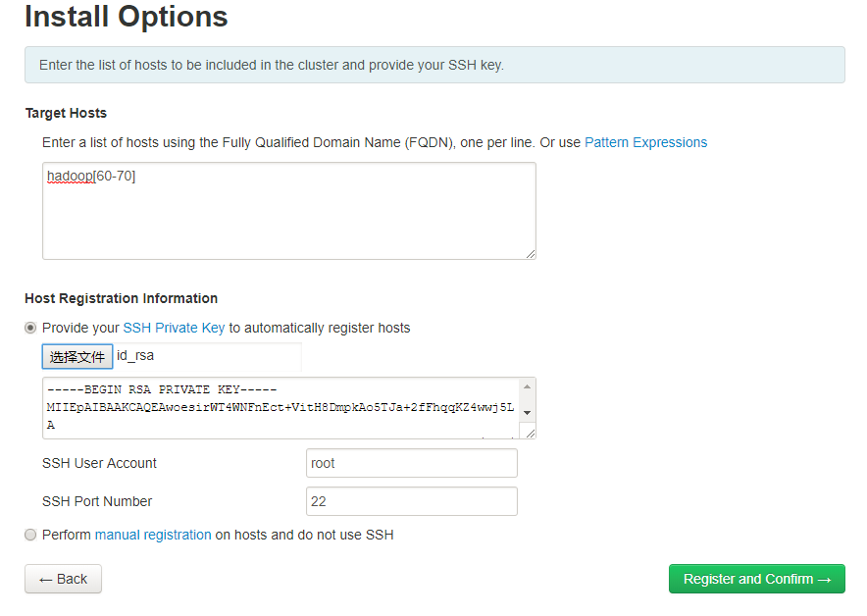Click the 选择文件 file chooser button

[77, 357]
